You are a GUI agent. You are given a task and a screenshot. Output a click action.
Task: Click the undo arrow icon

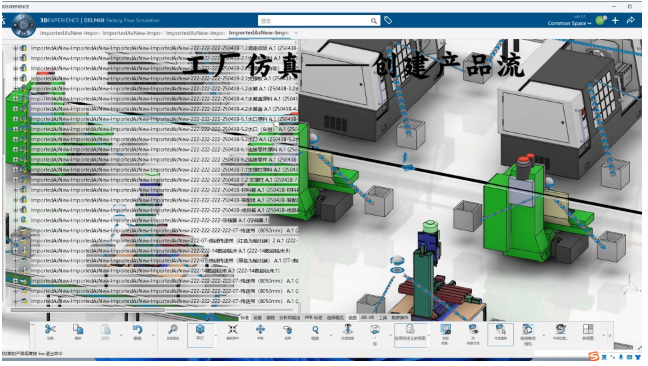138,332
